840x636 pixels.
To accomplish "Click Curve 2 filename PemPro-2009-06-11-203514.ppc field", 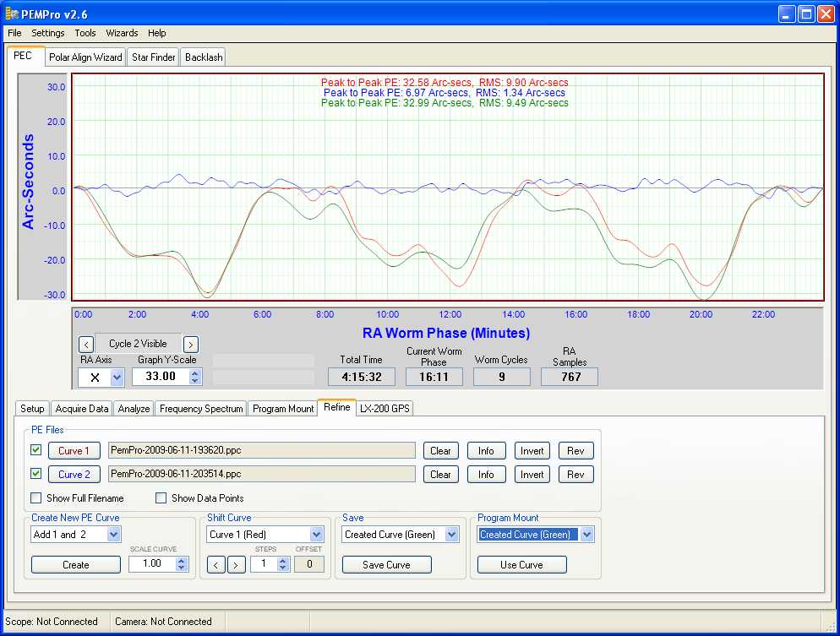I will click(261, 474).
